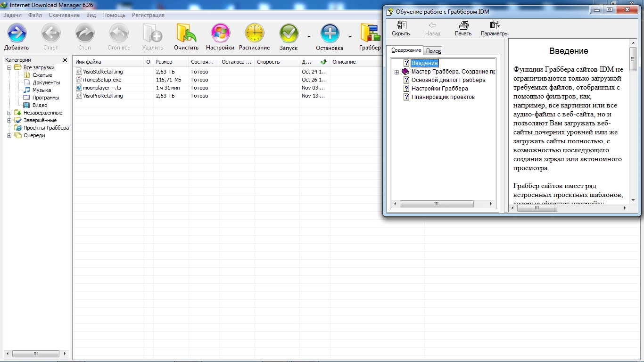Open dropdown arrow next to Запуск

point(309,36)
